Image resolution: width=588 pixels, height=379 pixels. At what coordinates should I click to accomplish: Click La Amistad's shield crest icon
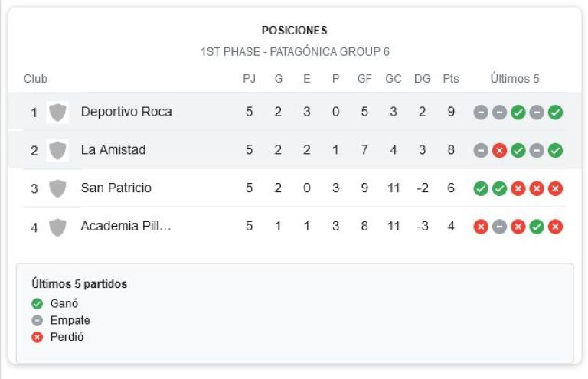(x=57, y=150)
